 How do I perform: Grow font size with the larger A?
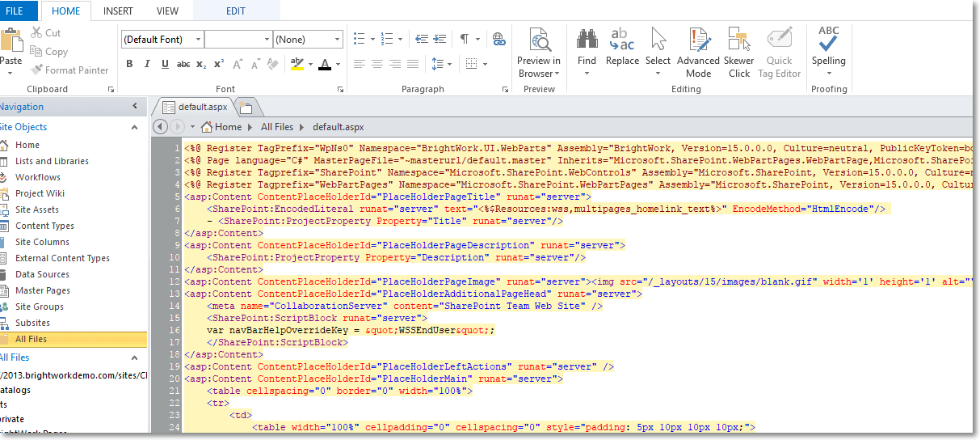tap(238, 64)
